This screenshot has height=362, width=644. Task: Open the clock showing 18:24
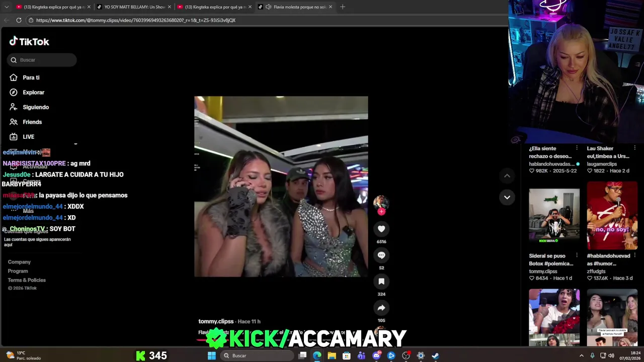(x=629, y=355)
